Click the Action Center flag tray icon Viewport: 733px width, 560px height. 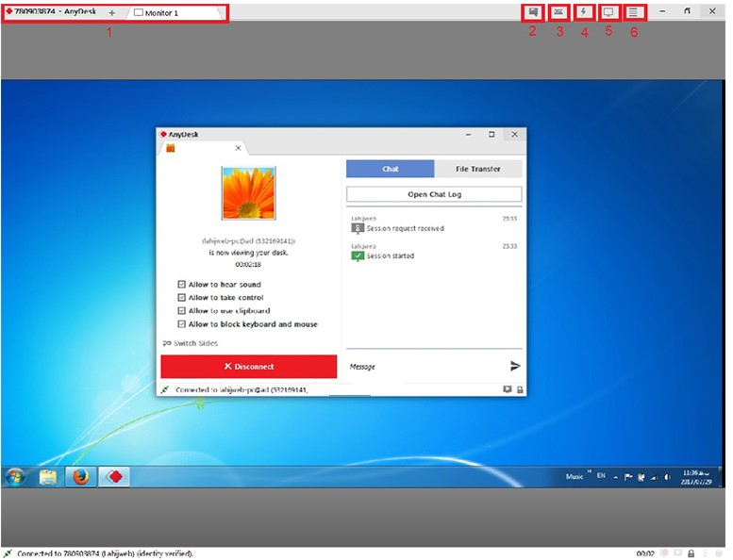pos(628,477)
